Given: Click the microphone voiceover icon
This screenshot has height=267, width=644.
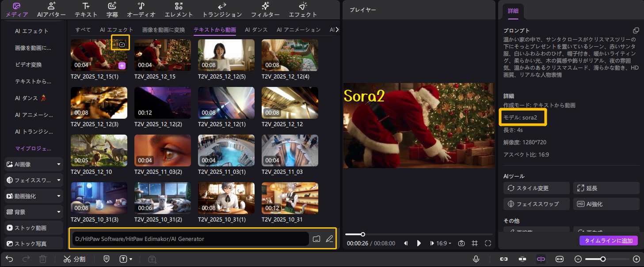Looking at the screenshot, I should 476,259.
